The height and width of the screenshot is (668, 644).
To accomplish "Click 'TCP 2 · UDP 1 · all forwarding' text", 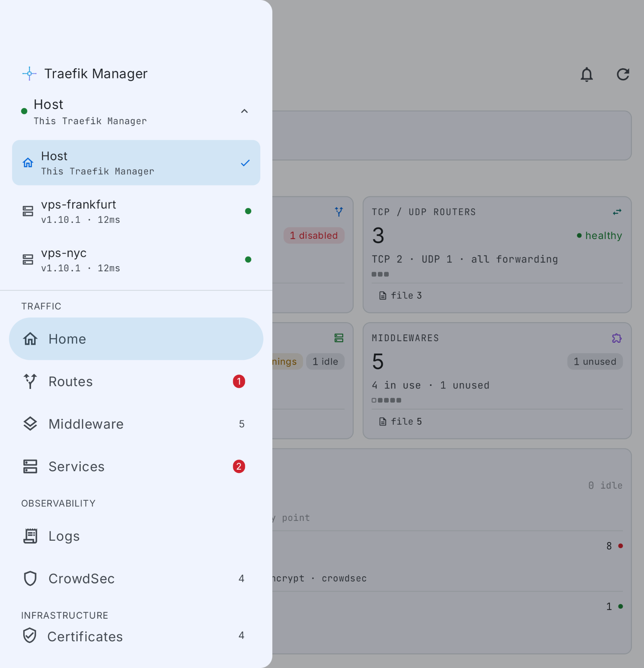I will pyautogui.click(x=465, y=259).
